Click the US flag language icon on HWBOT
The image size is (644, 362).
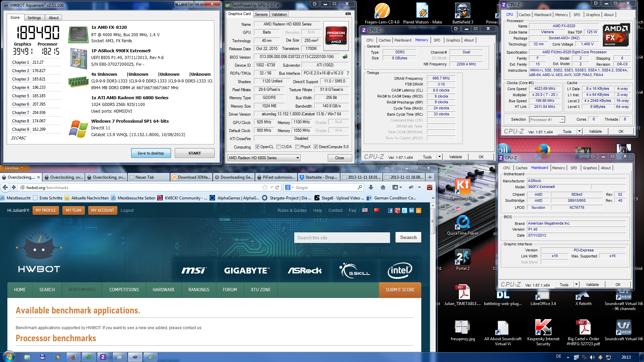365,210
